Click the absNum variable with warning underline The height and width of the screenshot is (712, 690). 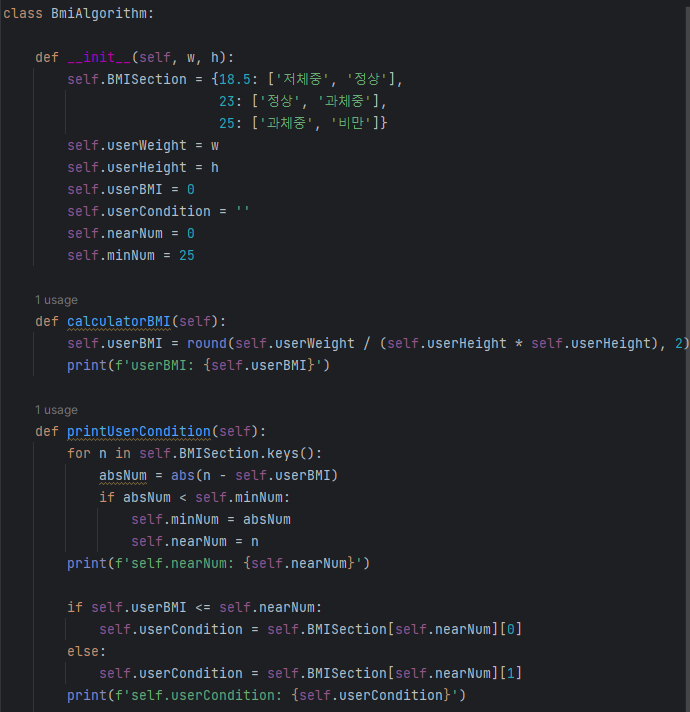(123, 475)
